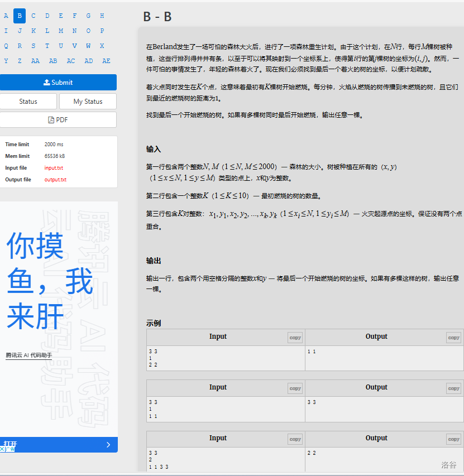The image size is (464, 476).
Task: Open problem V
Action: pyautogui.click(x=74, y=46)
